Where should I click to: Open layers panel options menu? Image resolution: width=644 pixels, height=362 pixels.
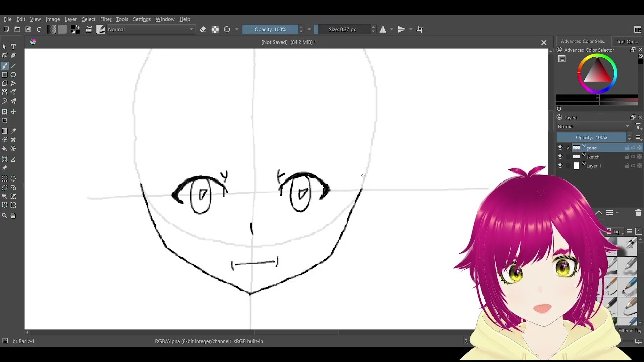point(638,138)
